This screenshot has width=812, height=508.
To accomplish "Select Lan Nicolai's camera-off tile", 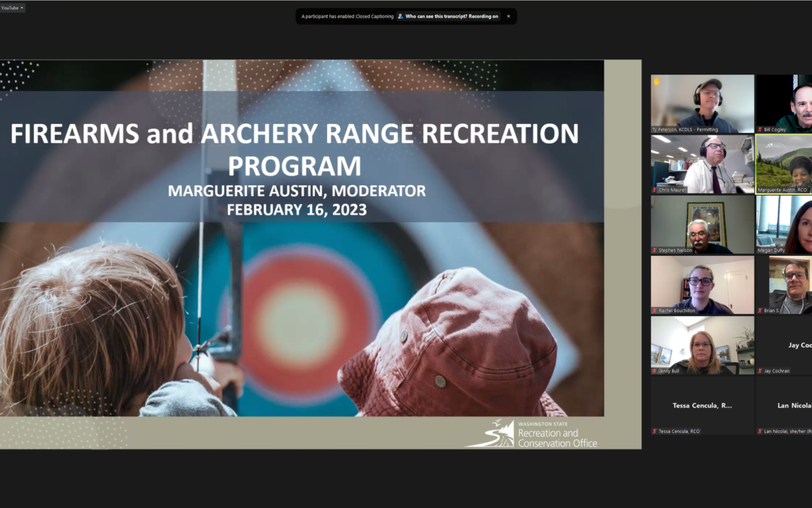I will pyautogui.click(x=784, y=406).
